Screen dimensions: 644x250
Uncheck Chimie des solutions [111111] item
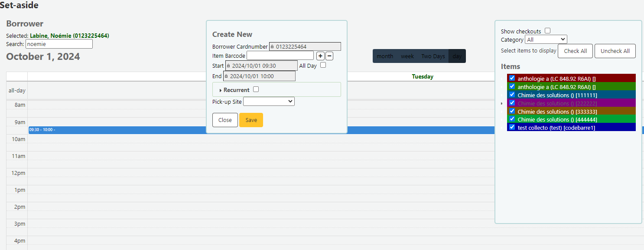(512, 95)
